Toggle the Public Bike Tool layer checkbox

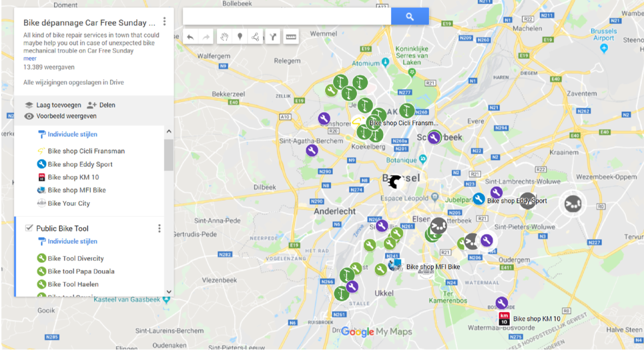(x=29, y=228)
